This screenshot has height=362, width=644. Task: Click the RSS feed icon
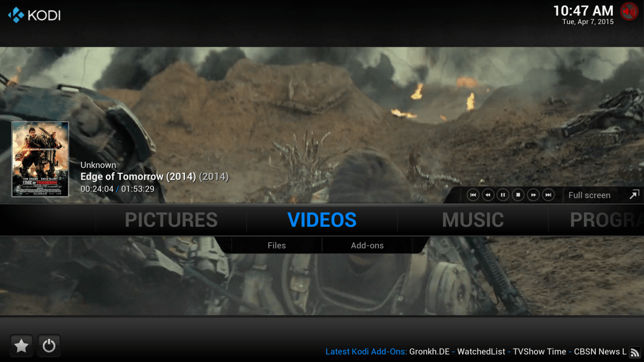(x=635, y=352)
